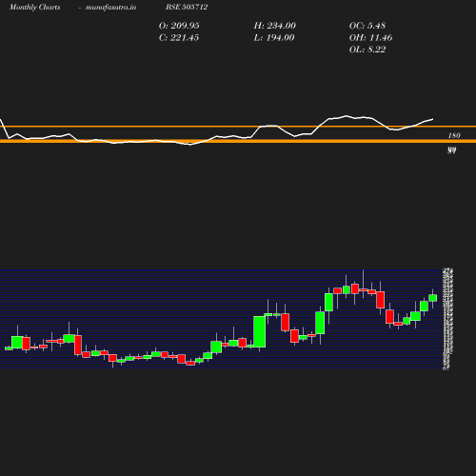The height and width of the screenshot is (476, 476).
Task: Click the 'munafasutra.in' site label
Action: pos(110,8)
